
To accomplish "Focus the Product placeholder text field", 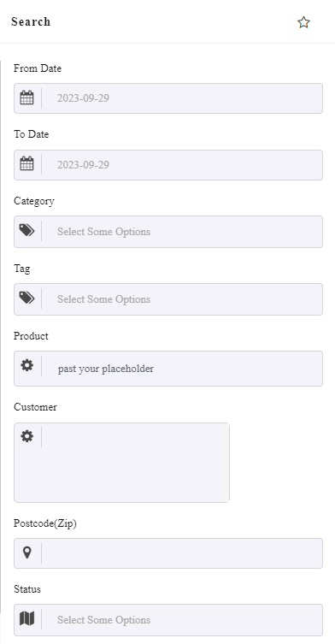I will coord(181,369).
